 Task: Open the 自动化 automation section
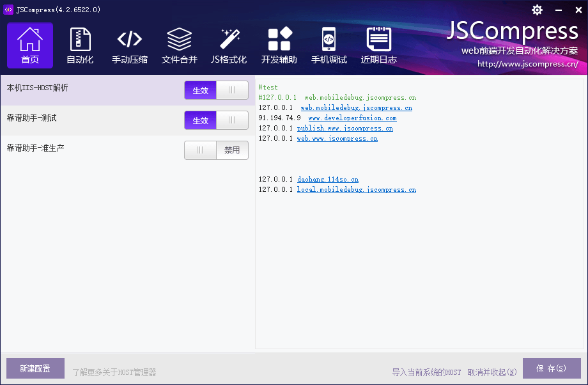click(x=80, y=45)
